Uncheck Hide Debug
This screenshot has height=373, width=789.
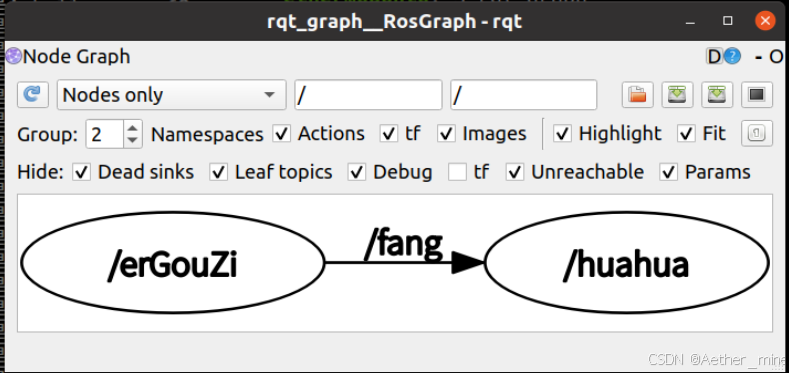[x=357, y=173]
